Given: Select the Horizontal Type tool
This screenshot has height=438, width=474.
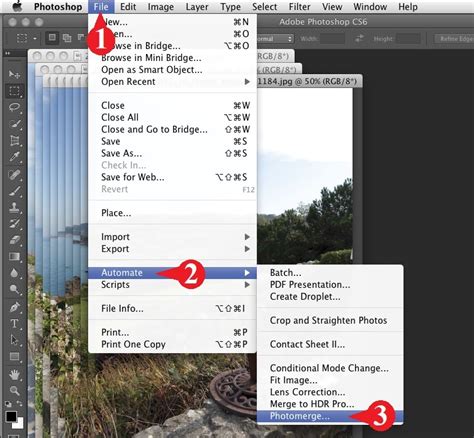Looking at the screenshot, I should [14, 323].
